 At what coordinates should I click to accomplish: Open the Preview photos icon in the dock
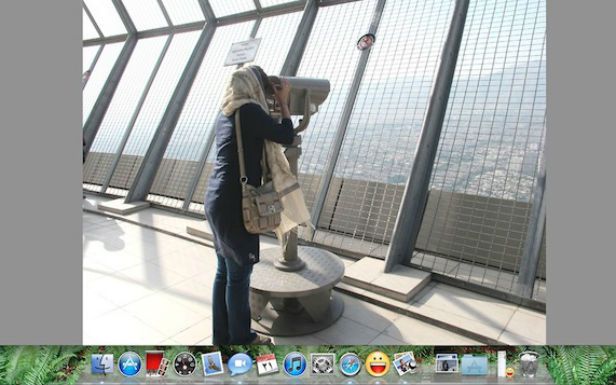[405, 364]
